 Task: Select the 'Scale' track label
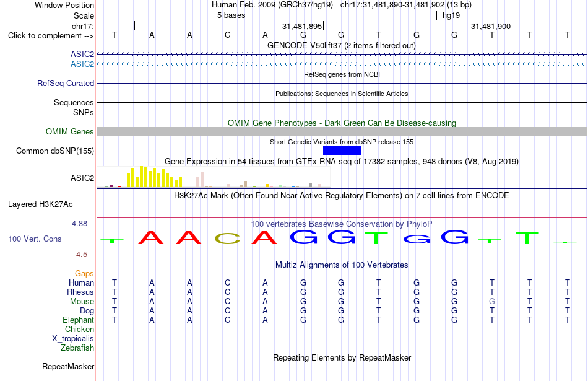(84, 15)
